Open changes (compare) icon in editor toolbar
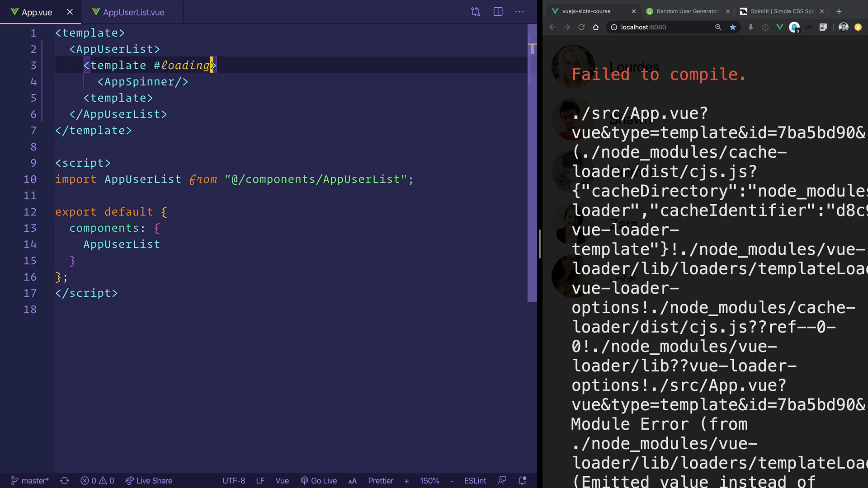The width and height of the screenshot is (868, 488). pyautogui.click(x=476, y=12)
